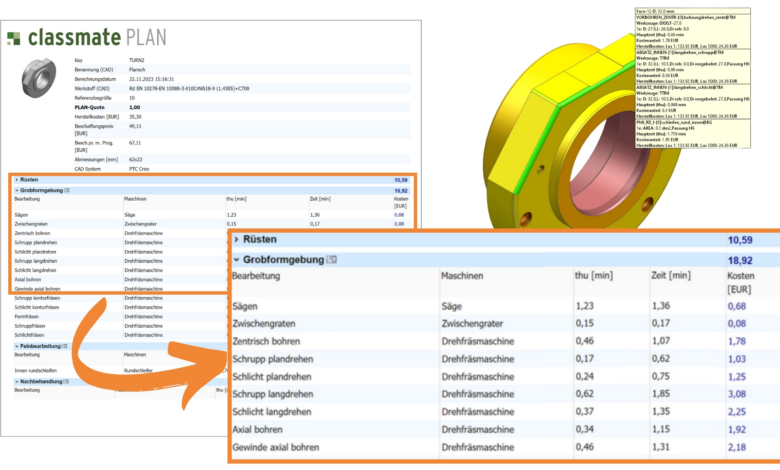Expand the Rüsten section in enlarged view
Image resolution: width=780 pixels, height=470 pixels.
[x=237, y=240]
